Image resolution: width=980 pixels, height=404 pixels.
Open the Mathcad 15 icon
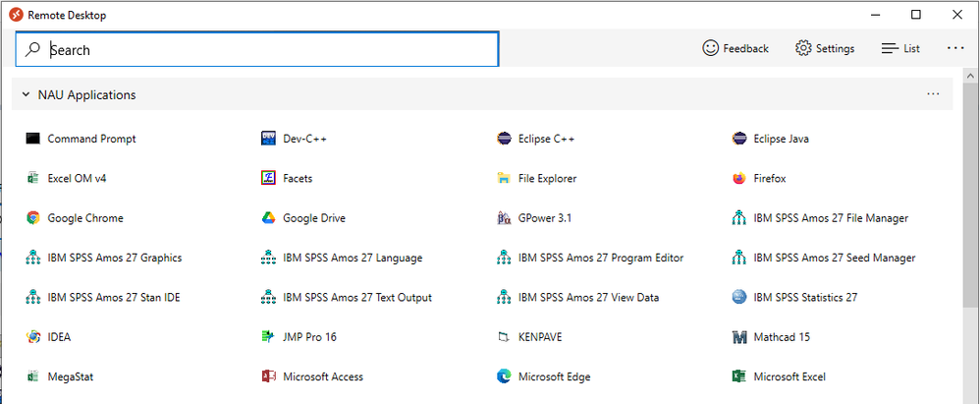[739, 337]
